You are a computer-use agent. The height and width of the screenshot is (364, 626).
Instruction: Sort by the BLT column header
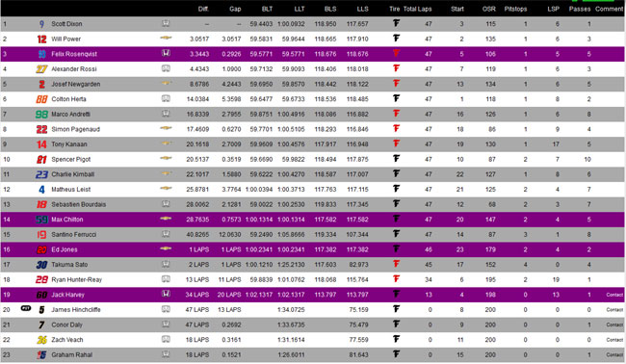point(267,9)
